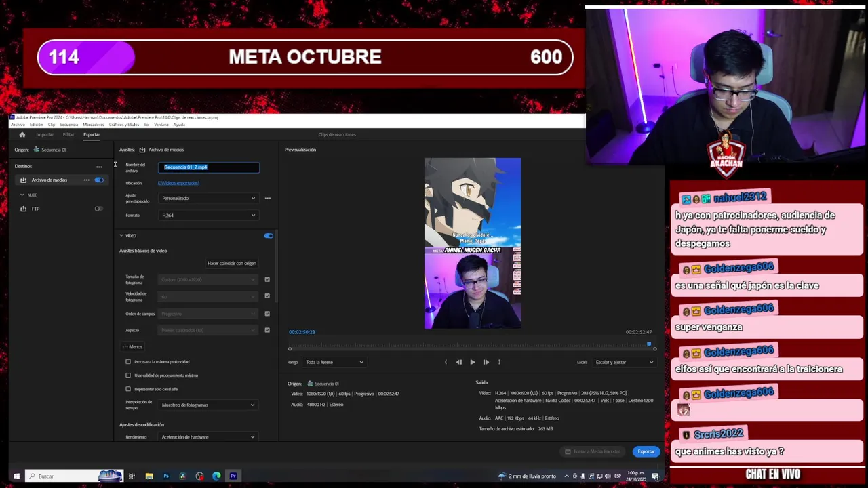Open Formato H.264 dropdown
Viewport: 868px width, 488px height.
pyautogui.click(x=208, y=216)
